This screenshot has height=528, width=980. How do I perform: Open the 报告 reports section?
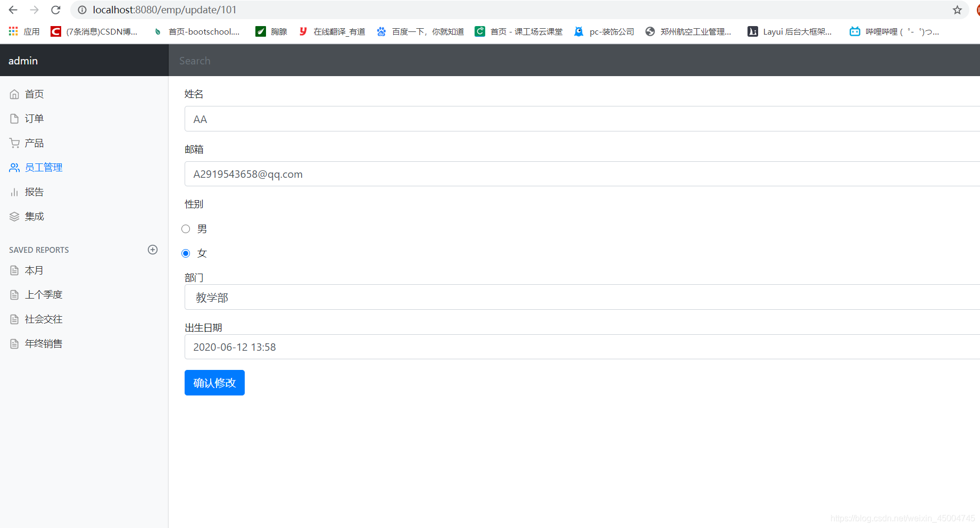[x=34, y=192]
